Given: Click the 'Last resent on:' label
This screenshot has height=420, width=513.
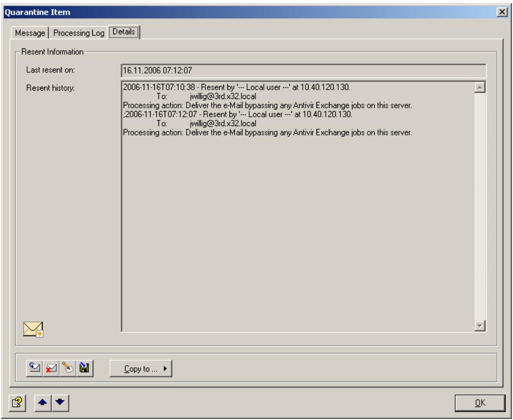Looking at the screenshot, I should (51, 70).
